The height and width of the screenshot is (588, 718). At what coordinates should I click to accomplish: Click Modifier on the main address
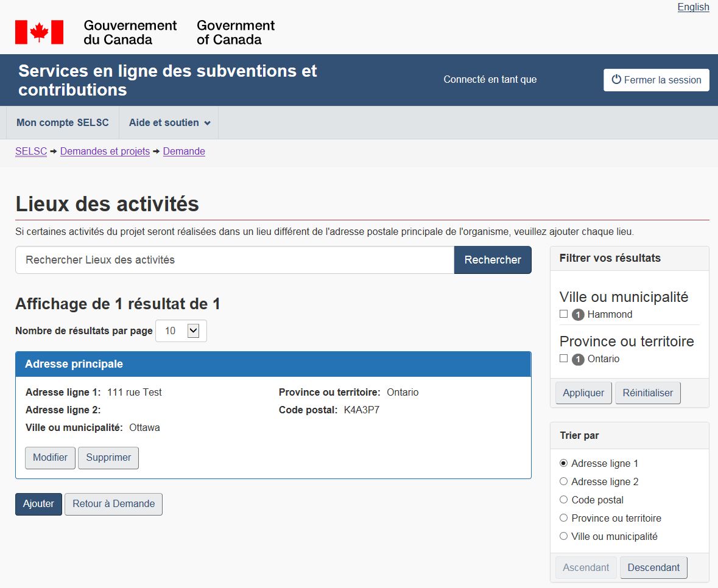point(50,458)
